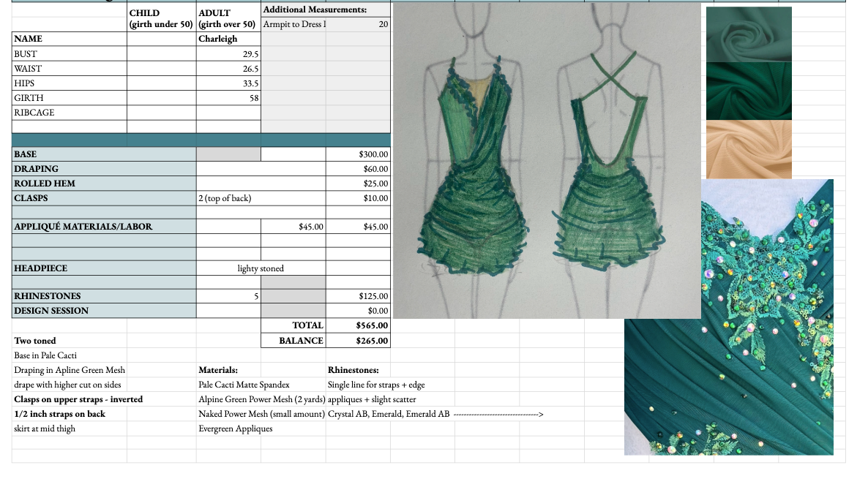Click the APPLIQUÉ MATERIALS/LABOR label
Image resolution: width=868 pixels, height=487 pixels.
(x=104, y=227)
